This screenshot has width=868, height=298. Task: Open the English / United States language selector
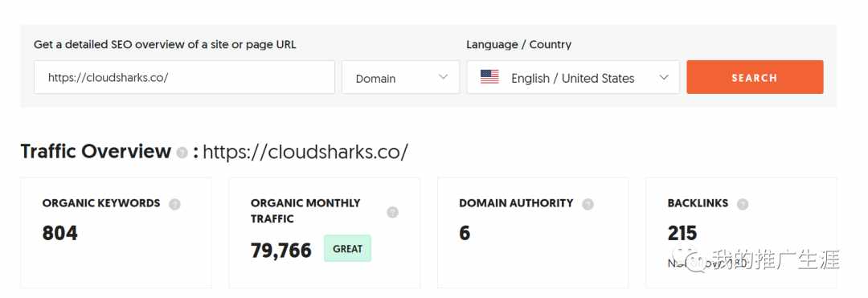(x=573, y=77)
